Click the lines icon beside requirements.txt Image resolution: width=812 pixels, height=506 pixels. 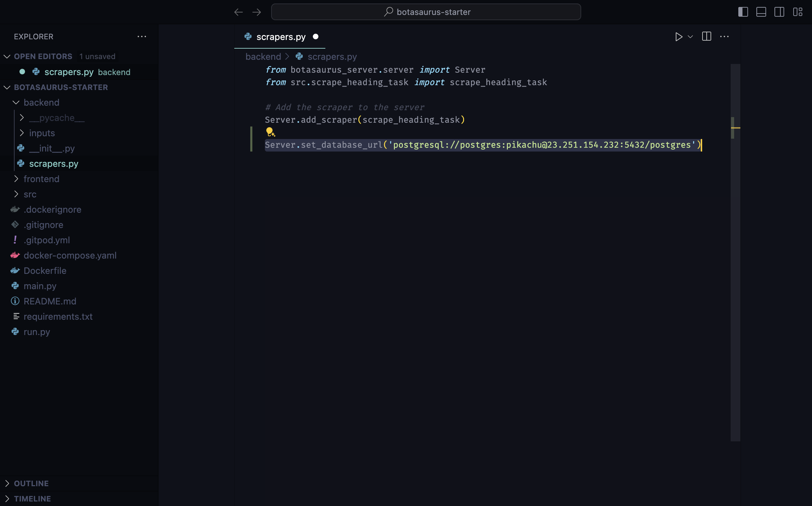click(x=16, y=316)
